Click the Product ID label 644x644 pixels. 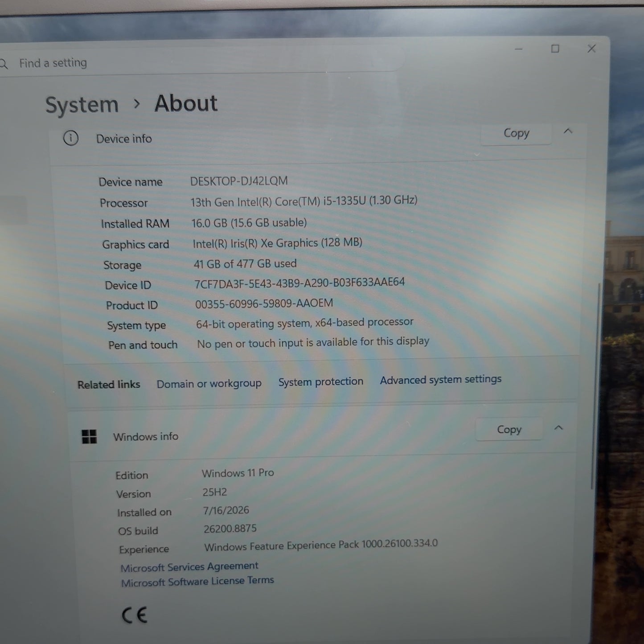point(132,305)
